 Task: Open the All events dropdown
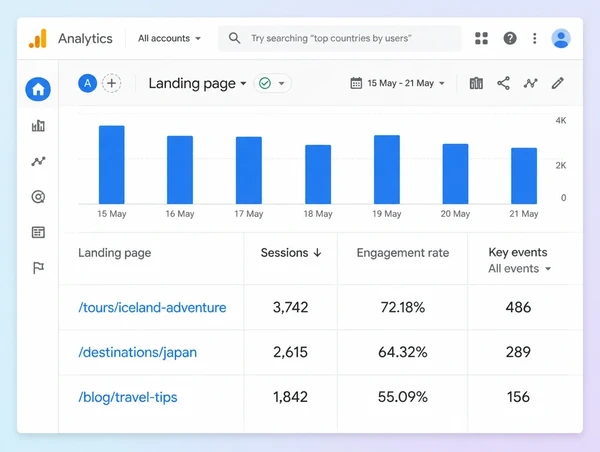tap(519, 269)
